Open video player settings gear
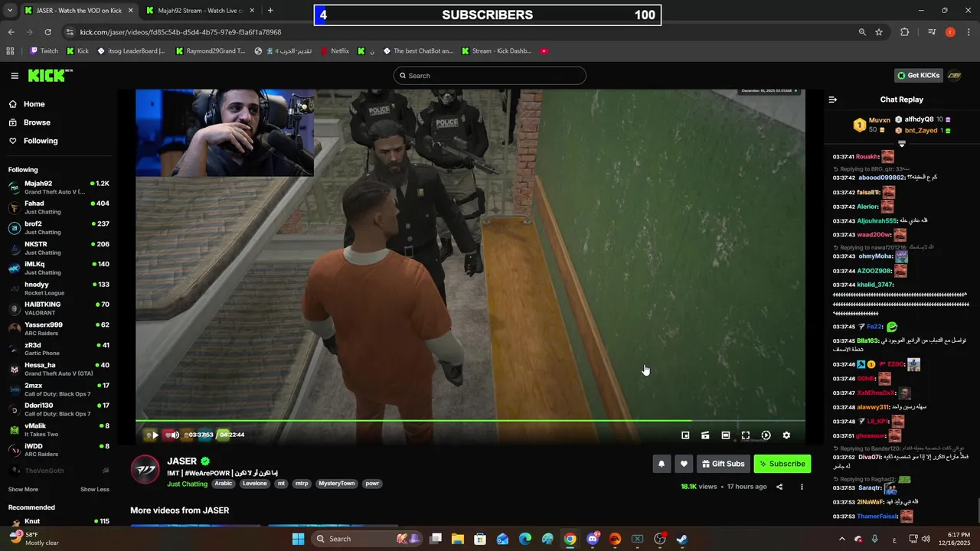980x551 pixels. 786,435
